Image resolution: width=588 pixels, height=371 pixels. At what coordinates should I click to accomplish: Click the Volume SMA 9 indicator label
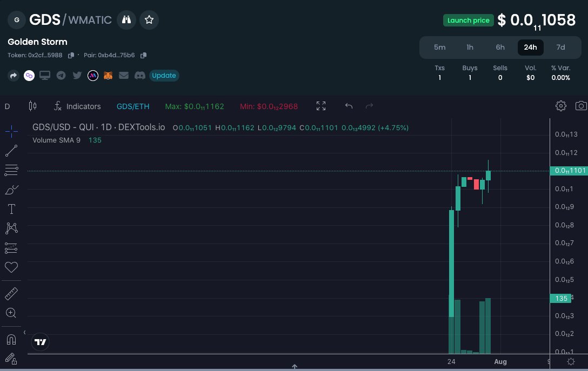pos(56,140)
